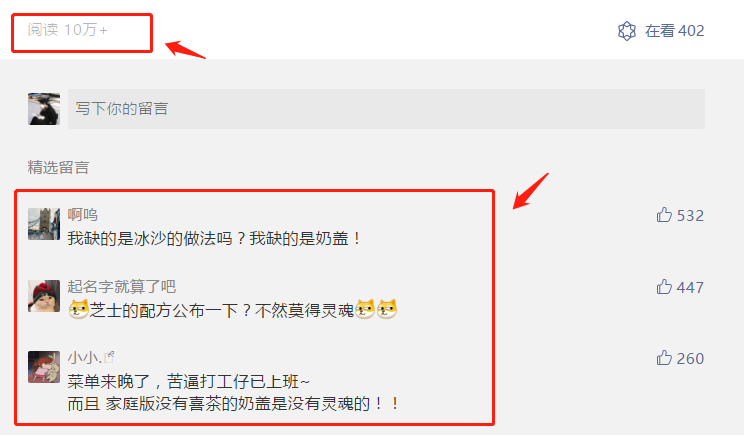
Task: Open the cat avatar of 起名字就算了吧
Action: tap(44, 296)
